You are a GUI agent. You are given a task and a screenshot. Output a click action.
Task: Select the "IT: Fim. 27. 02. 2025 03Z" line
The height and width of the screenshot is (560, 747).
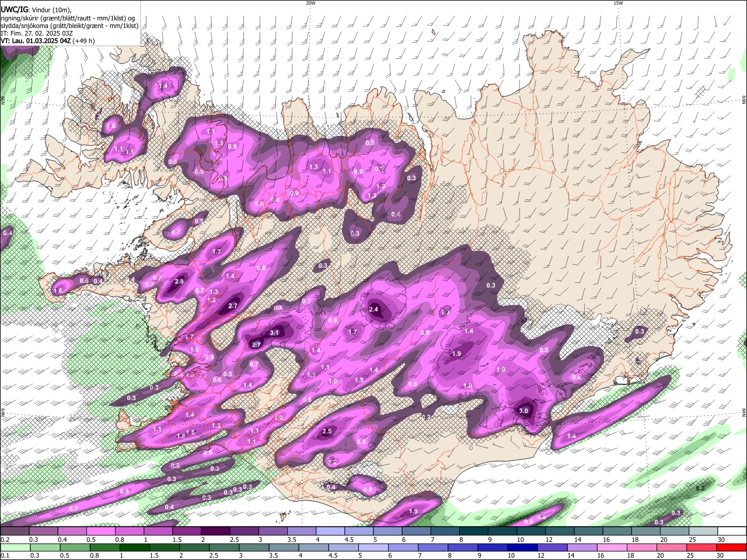pos(37,33)
